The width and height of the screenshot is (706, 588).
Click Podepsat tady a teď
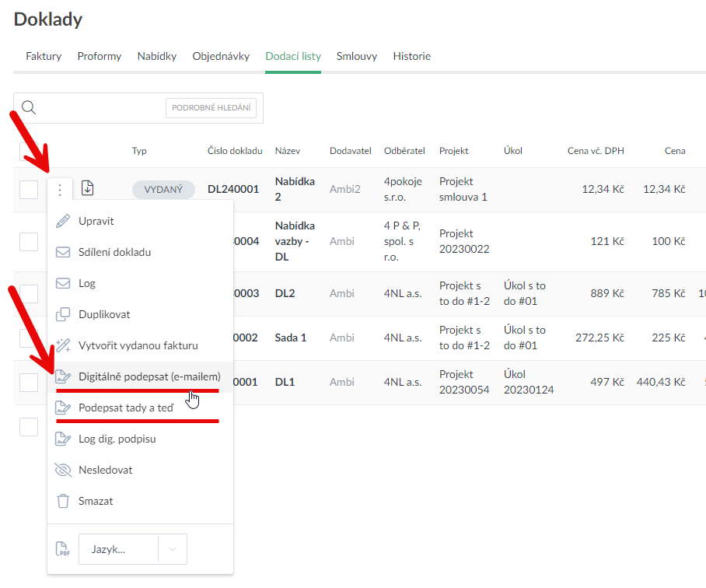tap(125, 408)
